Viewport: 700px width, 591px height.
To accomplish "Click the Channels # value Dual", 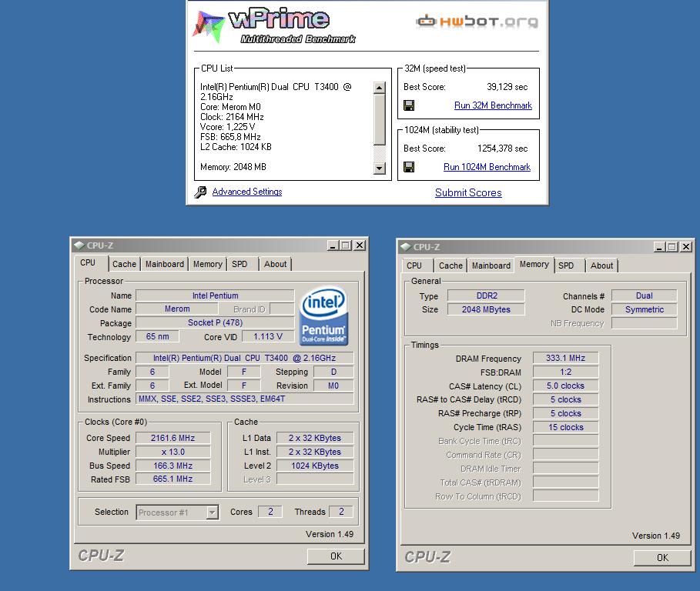I will [645, 295].
